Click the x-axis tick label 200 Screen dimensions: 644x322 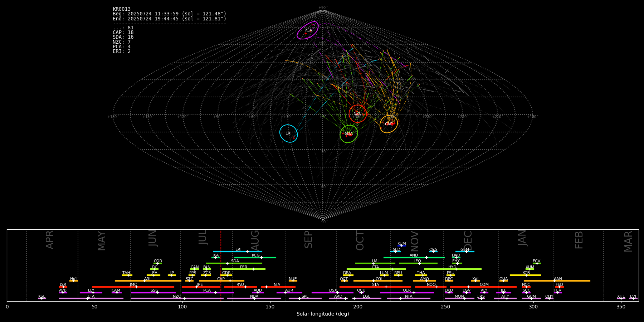click(358, 307)
